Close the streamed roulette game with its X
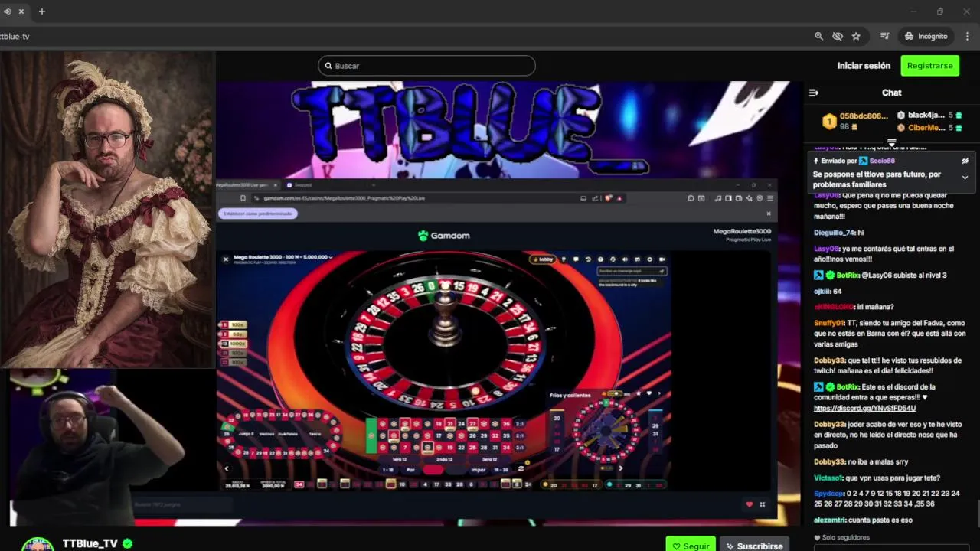This screenshot has width=980, height=551. [225, 259]
